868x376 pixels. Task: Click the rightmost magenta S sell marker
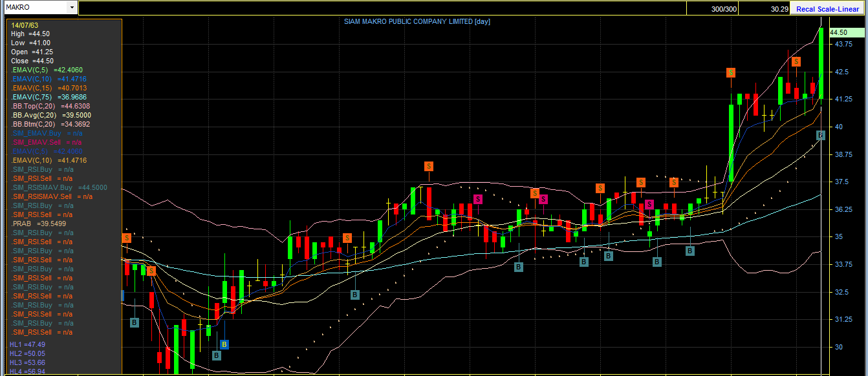point(649,205)
